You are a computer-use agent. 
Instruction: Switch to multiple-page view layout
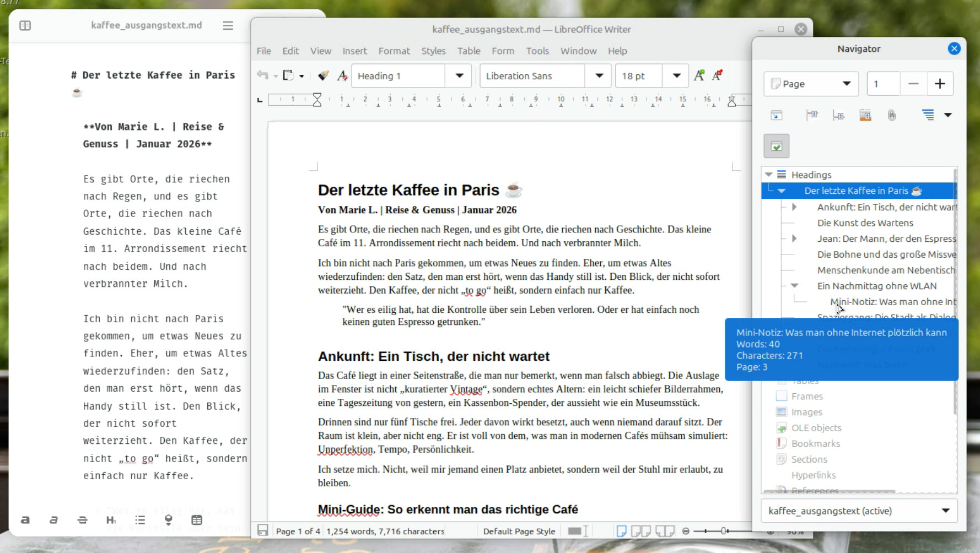click(x=640, y=531)
